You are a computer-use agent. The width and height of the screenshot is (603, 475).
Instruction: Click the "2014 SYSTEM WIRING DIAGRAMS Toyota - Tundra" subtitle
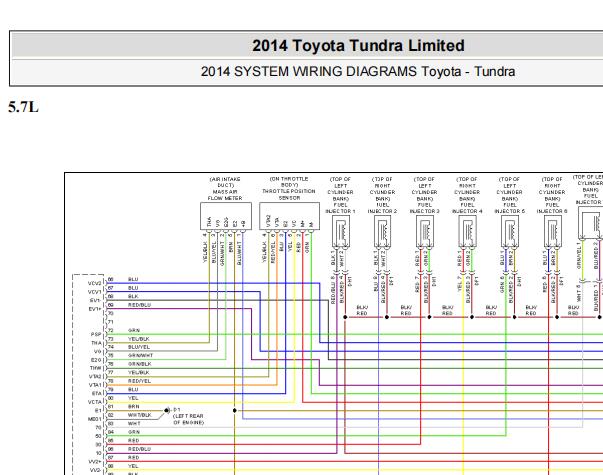358,72
